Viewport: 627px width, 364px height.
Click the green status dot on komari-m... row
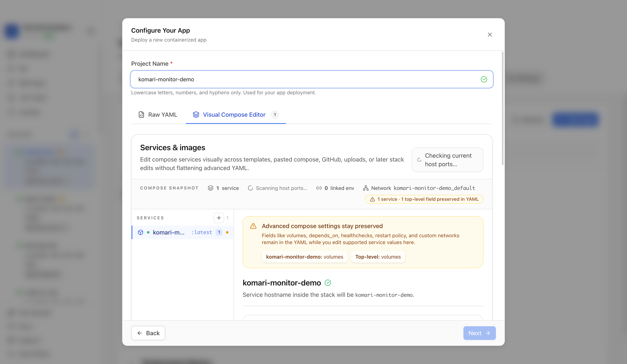click(x=148, y=232)
